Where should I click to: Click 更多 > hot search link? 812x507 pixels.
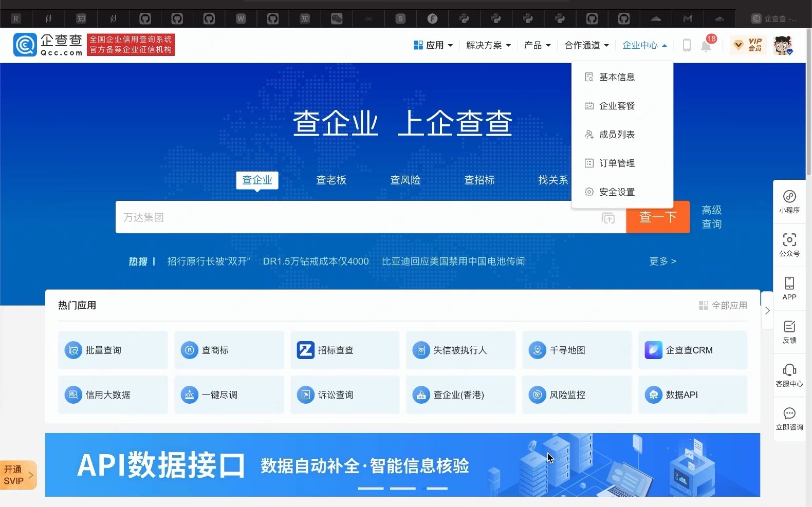click(662, 261)
